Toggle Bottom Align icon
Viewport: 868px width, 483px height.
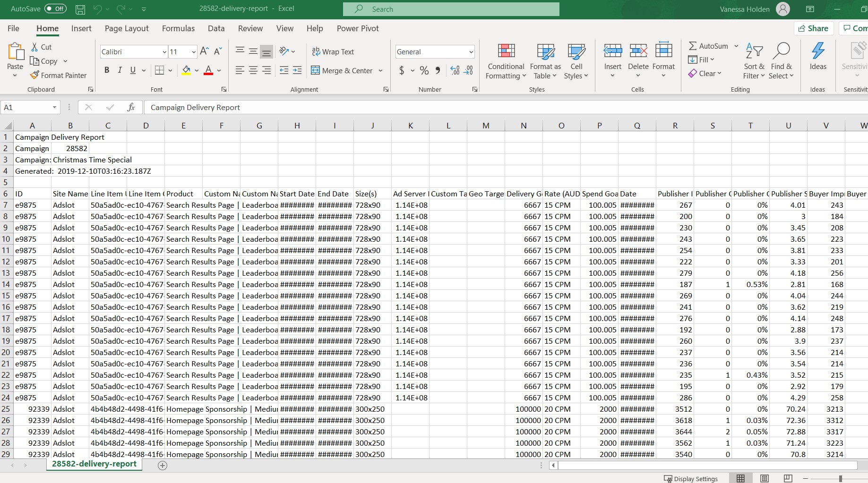[x=266, y=51]
